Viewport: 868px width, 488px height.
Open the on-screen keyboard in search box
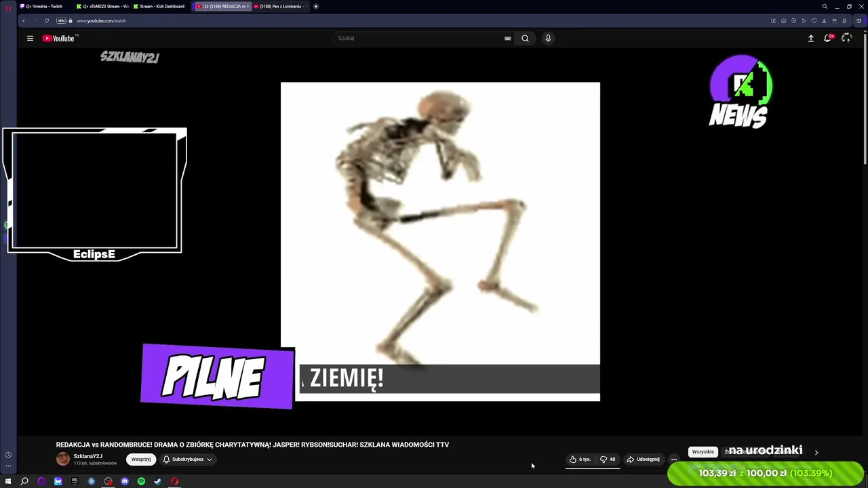[507, 38]
